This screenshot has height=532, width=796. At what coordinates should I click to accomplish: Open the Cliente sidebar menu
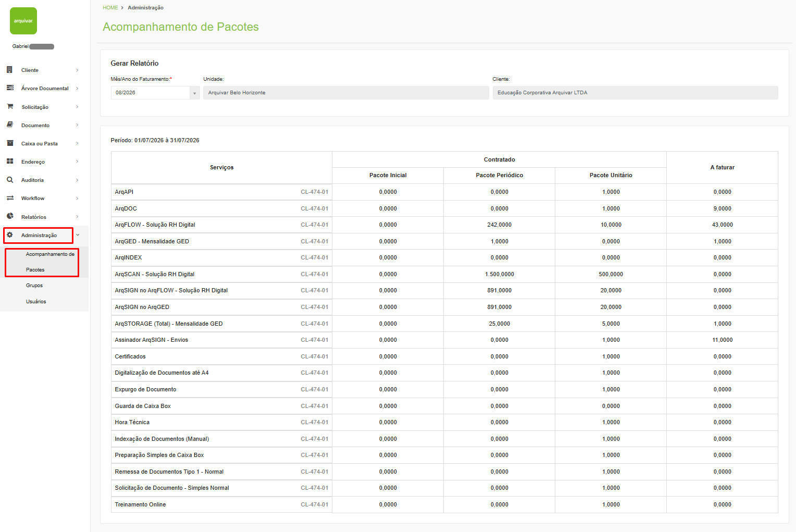point(30,70)
